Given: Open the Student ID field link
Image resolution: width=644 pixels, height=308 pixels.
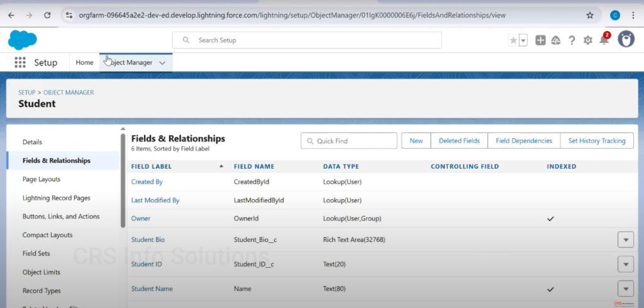Looking at the screenshot, I should coord(147,264).
